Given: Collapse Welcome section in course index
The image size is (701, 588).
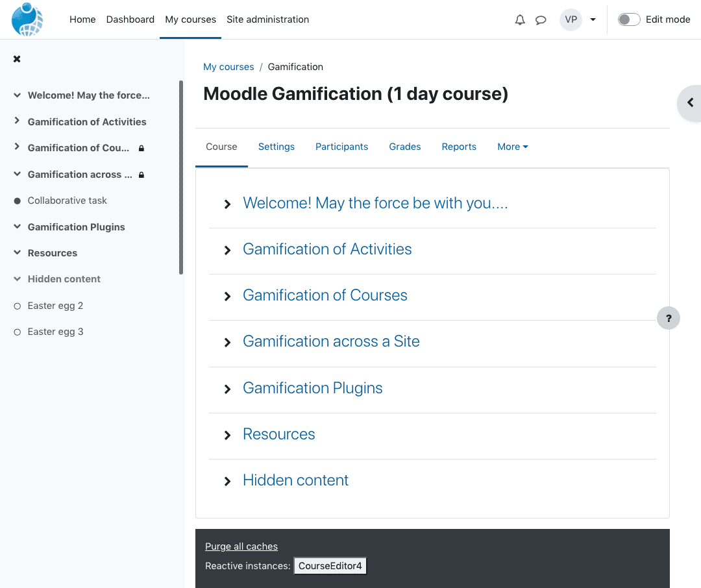Looking at the screenshot, I should coord(17,95).
